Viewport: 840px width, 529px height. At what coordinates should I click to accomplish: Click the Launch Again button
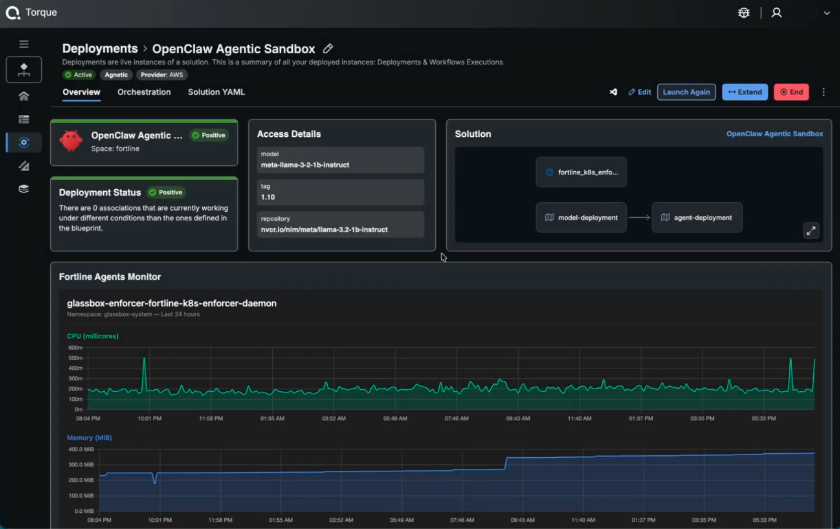pos(686,92)
